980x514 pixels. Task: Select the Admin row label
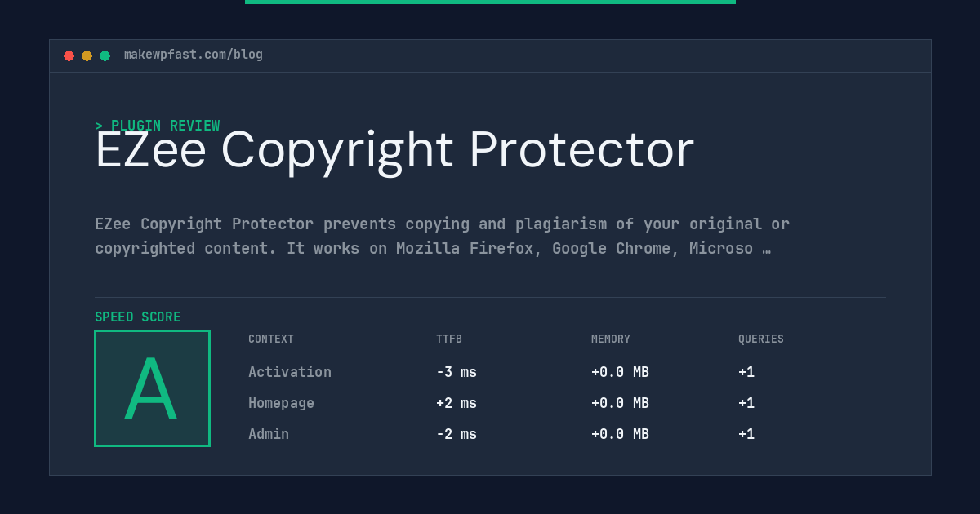tap(269, 434)
